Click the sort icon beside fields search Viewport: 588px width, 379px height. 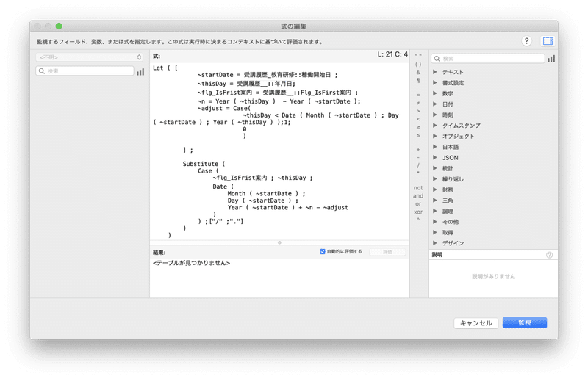[x=140, y=71]
